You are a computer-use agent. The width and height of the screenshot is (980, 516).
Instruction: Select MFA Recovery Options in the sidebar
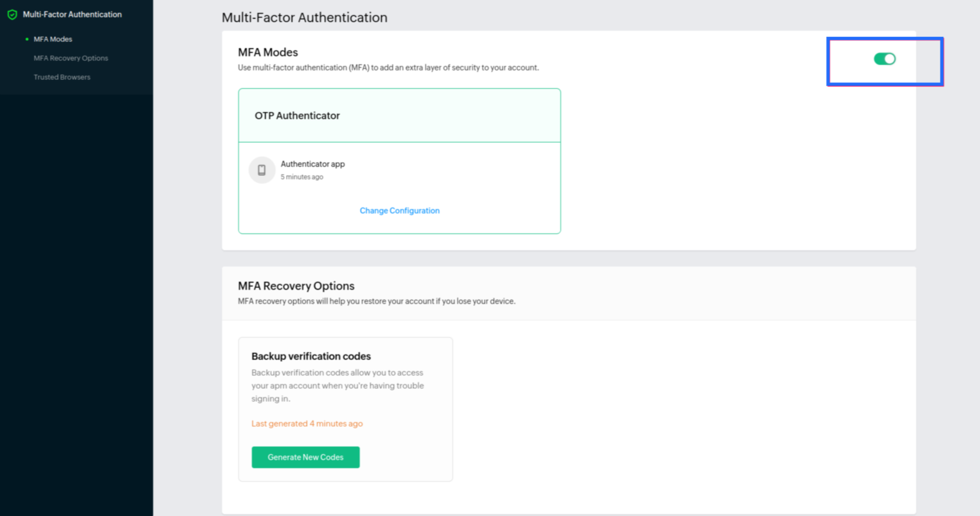(71, 58)
